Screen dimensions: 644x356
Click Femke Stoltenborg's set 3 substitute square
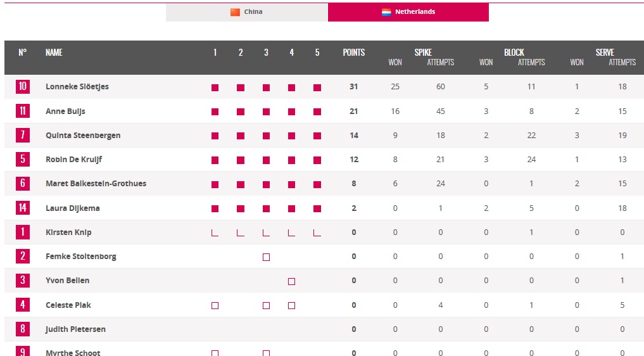pyautogui.click(x=266, y=257)
